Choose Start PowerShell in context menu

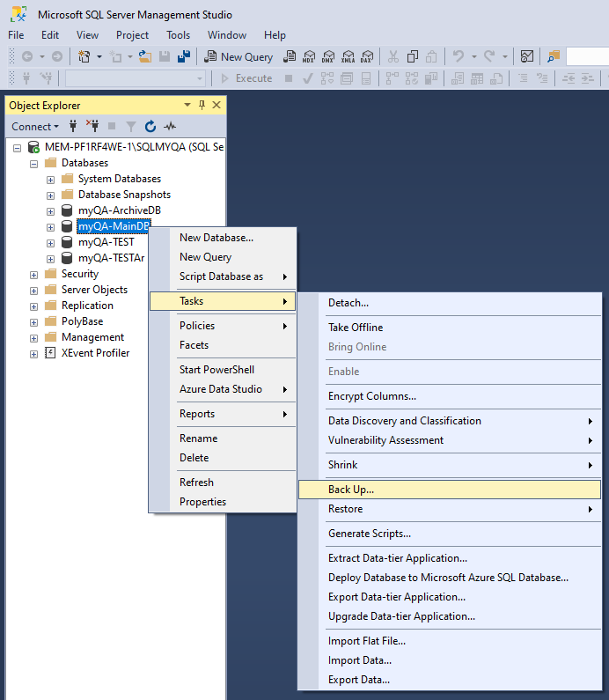223,370
